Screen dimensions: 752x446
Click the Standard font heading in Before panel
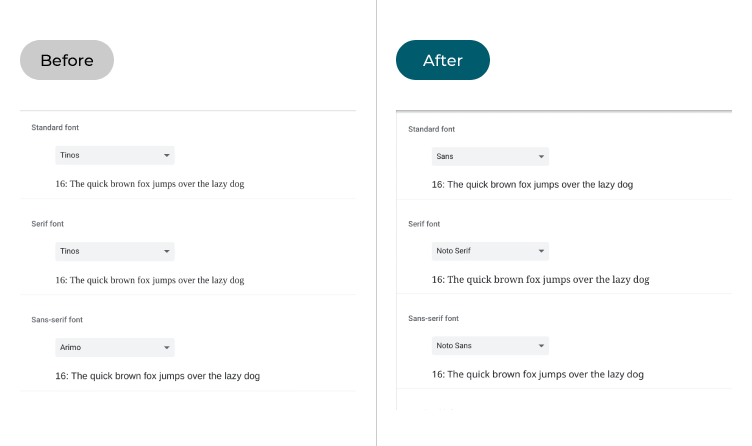55,128
